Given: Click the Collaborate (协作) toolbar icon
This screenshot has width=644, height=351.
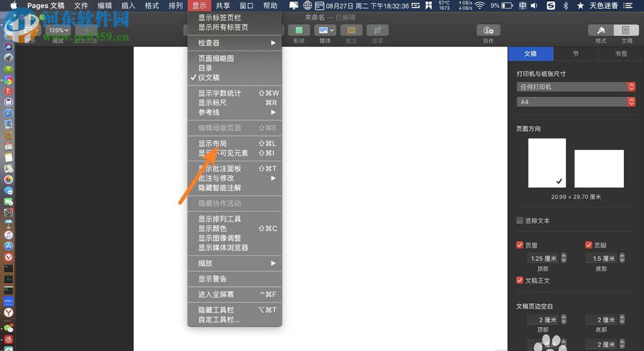Looking at the screenshot, I should pos(488,30).
